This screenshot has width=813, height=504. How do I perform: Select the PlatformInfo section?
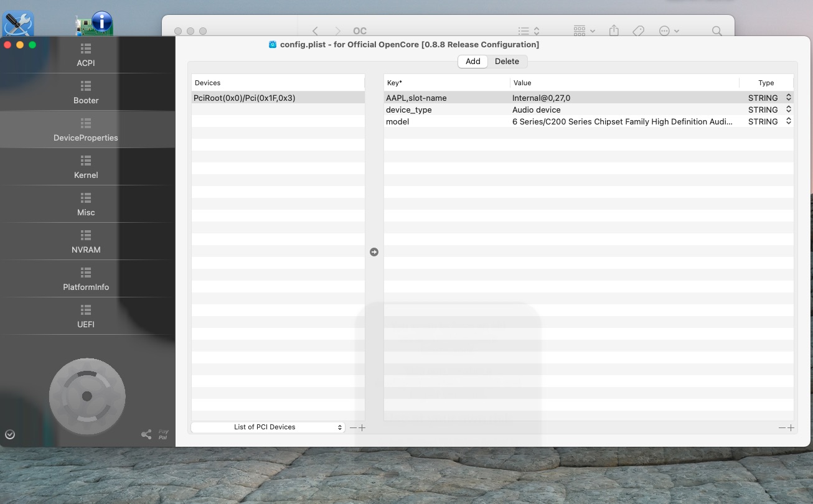click(x=86, y=279)
